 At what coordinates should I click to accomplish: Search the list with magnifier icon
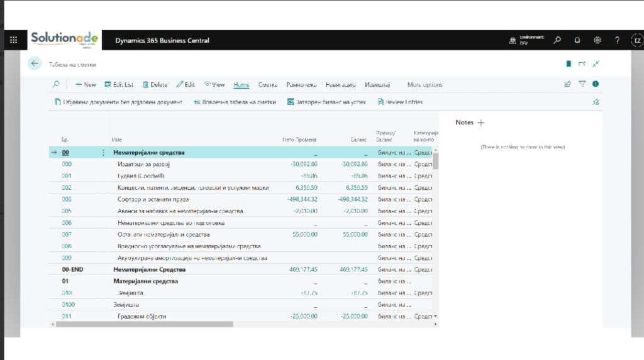[56, 84]
